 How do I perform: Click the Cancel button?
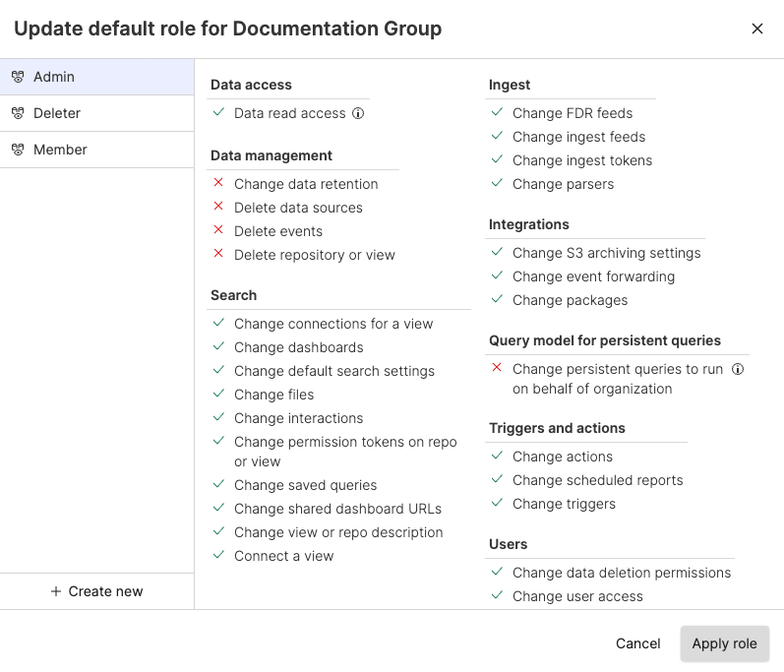(638, 643)
